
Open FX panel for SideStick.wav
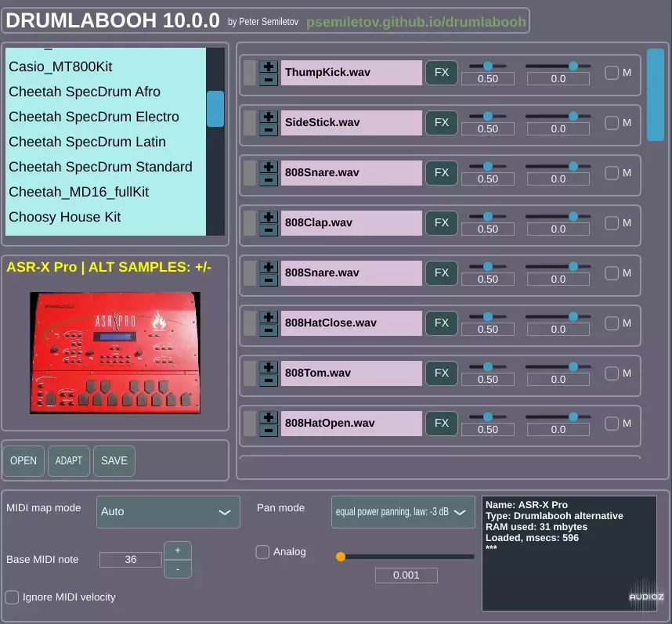pos(442,122)
